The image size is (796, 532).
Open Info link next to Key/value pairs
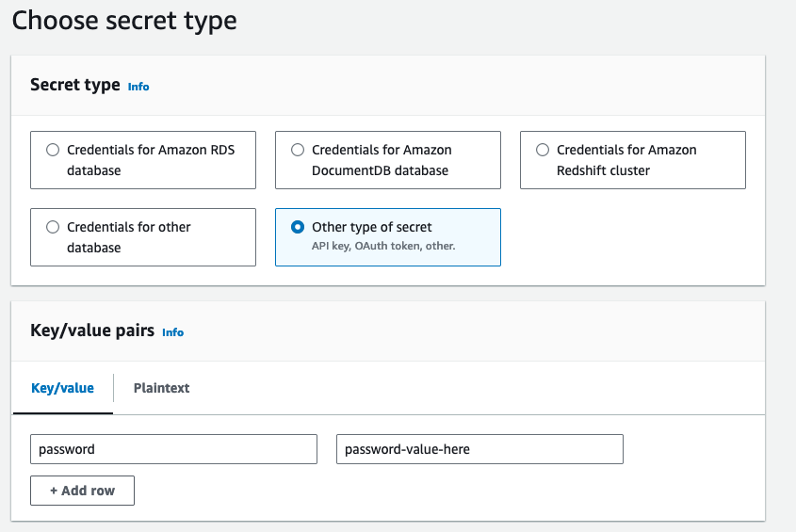click(172, 332)
